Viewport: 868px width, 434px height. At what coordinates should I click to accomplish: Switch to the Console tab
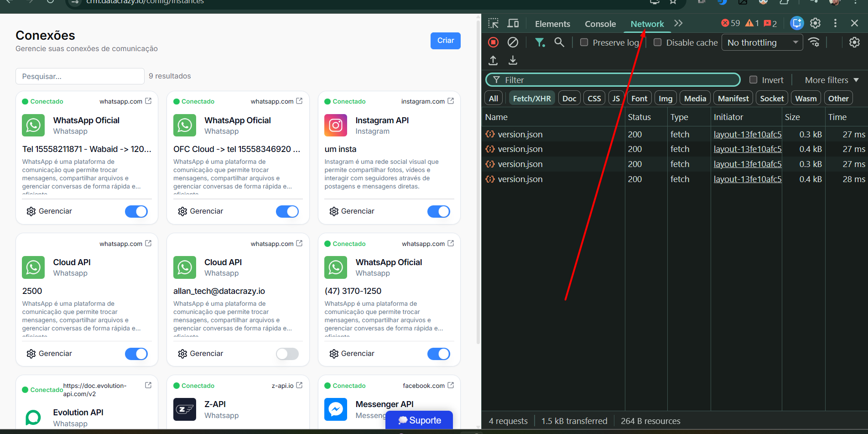(x=600, y=24)
